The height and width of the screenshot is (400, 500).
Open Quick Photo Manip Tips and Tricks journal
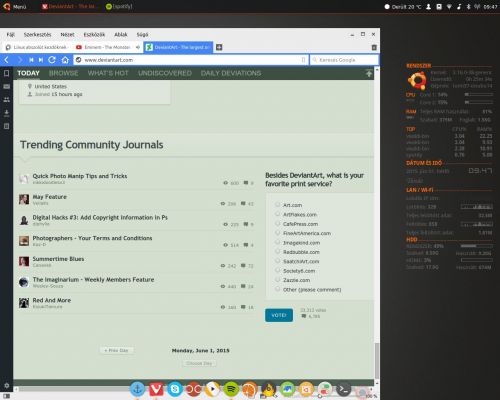click(x=80, y=176)
